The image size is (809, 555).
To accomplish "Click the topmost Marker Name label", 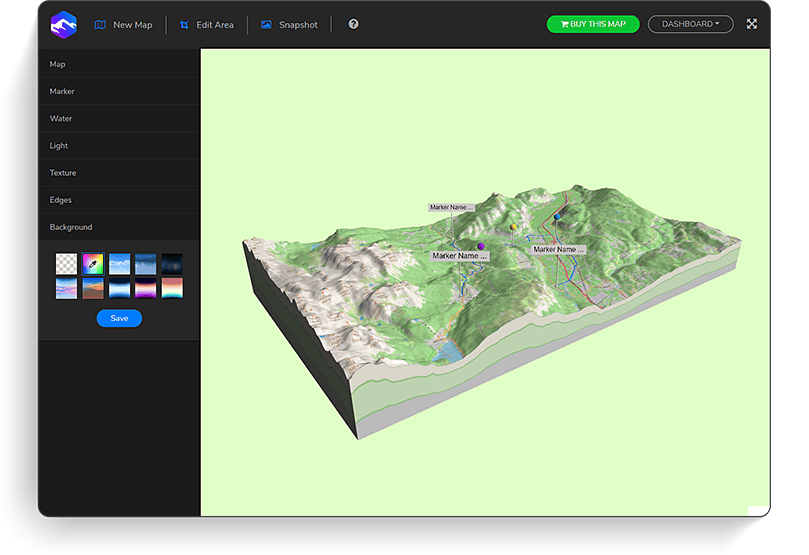I will tap(451, 207).
